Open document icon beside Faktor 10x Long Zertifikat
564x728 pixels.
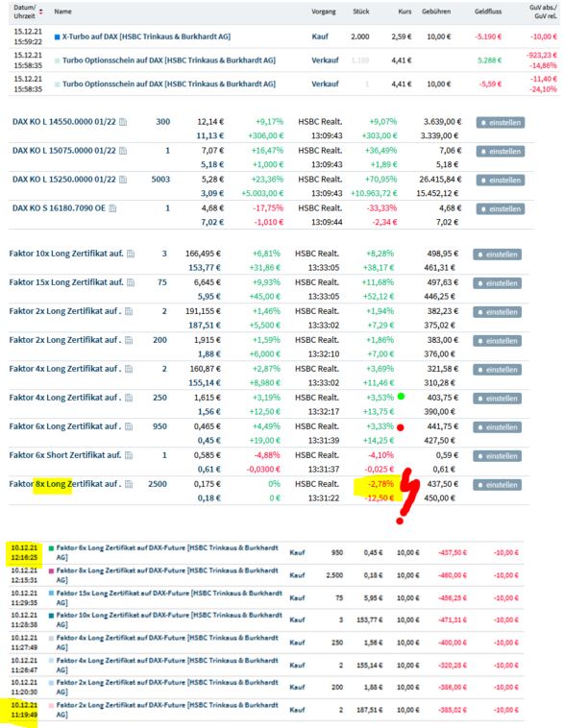pos(131,254)
